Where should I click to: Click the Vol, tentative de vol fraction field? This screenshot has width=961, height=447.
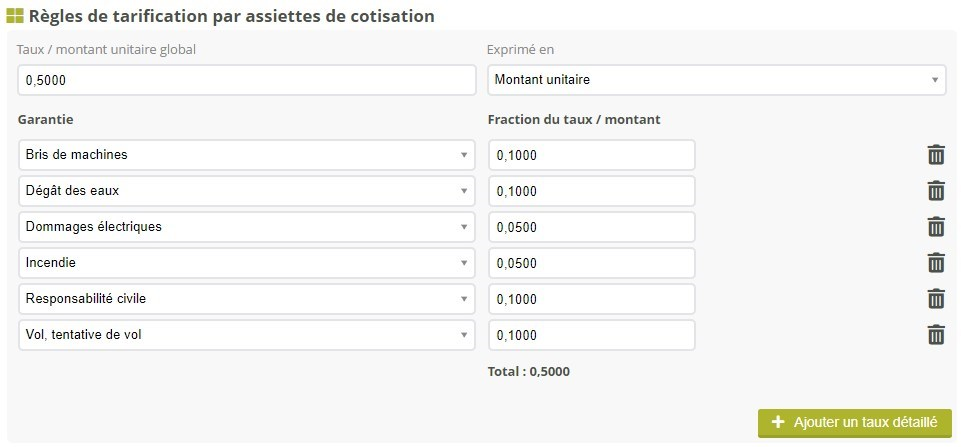(591, 335)
